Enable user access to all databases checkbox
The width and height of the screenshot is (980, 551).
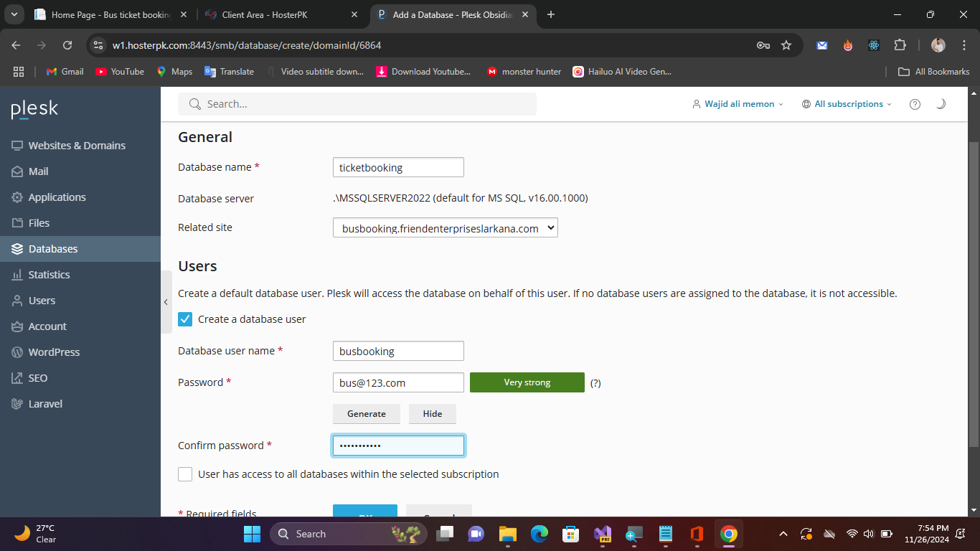[185, 474]
